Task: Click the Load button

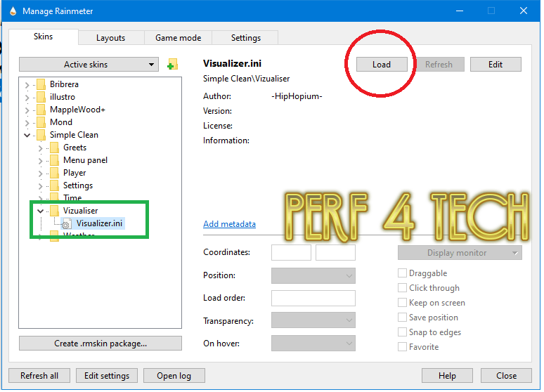Action: point(382,65)
